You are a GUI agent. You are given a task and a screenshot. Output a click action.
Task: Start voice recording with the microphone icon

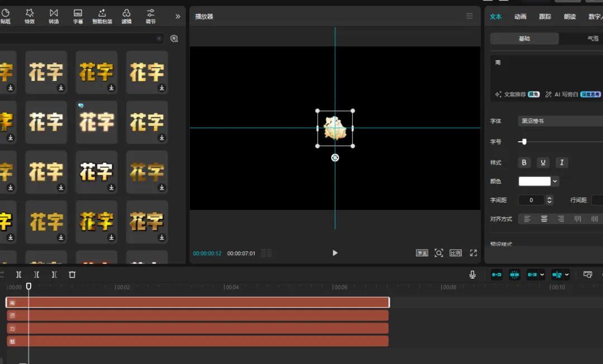[472, 275]
